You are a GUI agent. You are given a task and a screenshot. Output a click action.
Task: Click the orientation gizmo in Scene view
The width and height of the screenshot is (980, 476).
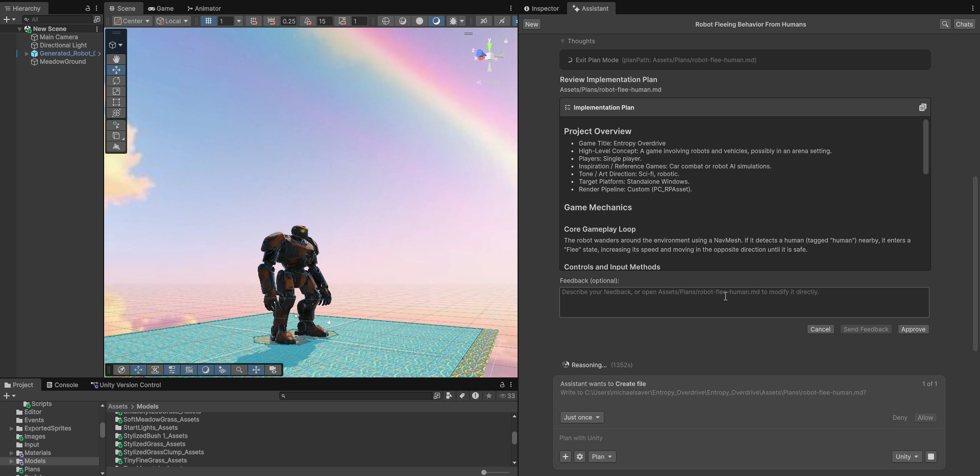click(489, 54)
